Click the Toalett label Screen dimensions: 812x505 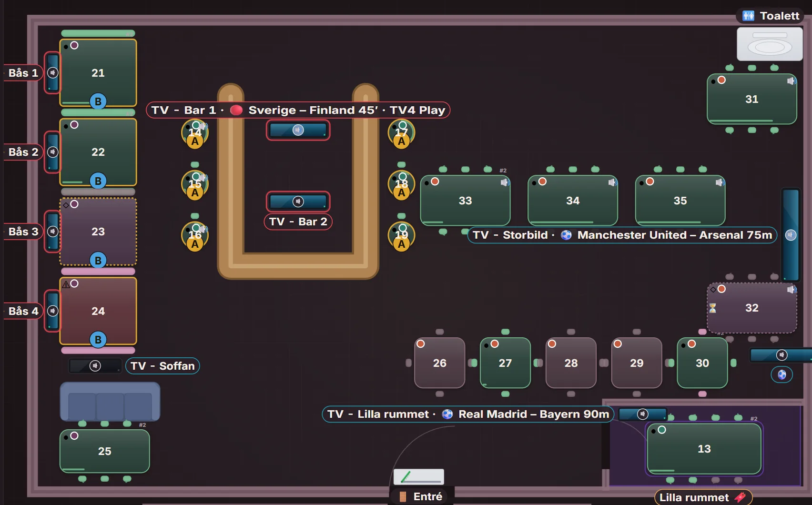pos(771,16)
